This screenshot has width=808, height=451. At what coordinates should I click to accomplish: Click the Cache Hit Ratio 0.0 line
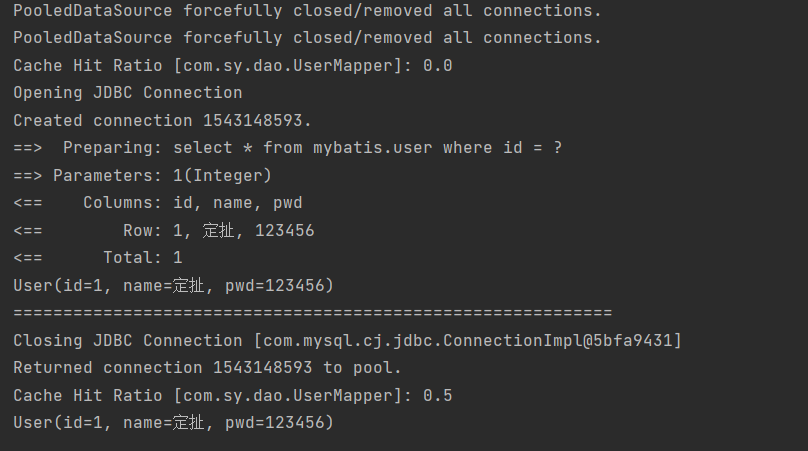[x=233, y=65]
